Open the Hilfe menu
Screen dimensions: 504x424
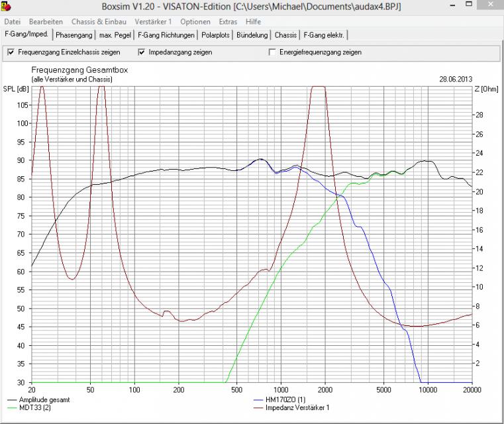pyautogui.click(x=253, y=22)
